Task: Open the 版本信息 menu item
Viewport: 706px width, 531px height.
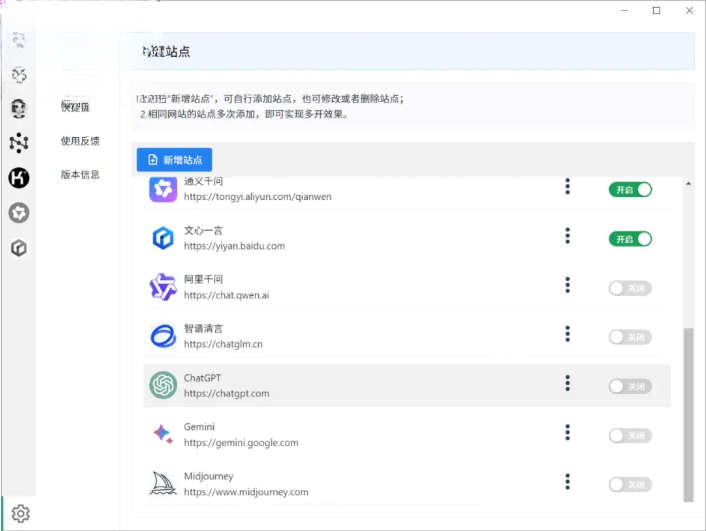Action: point(80,174)
